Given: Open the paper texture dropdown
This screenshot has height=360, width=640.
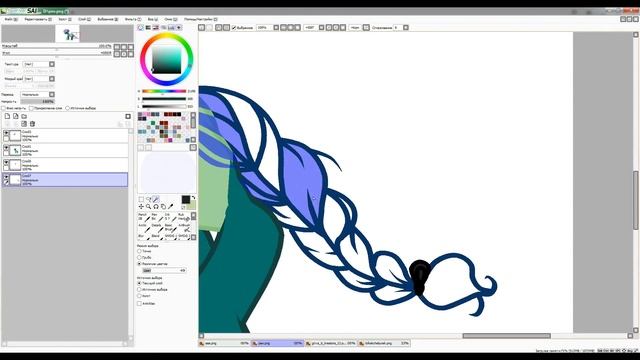Looking at the screenshot, I should coord(52,64).
